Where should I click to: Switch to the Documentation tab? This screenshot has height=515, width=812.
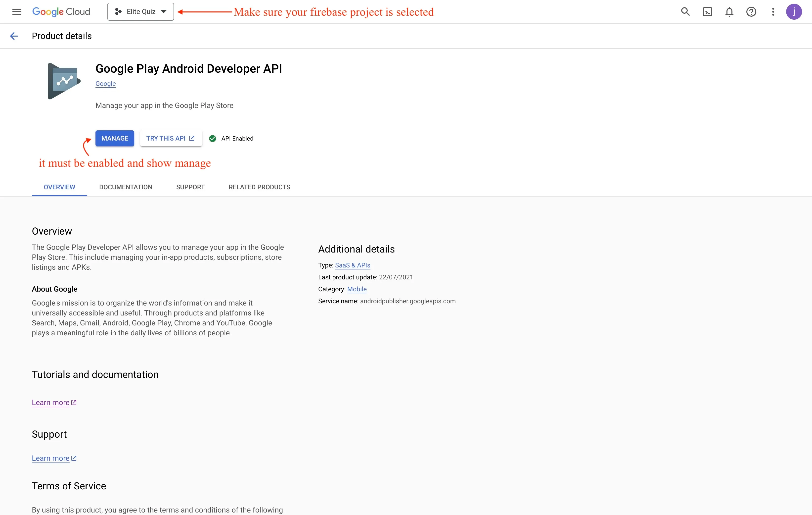pyautogui.click(x=126, y=187)
